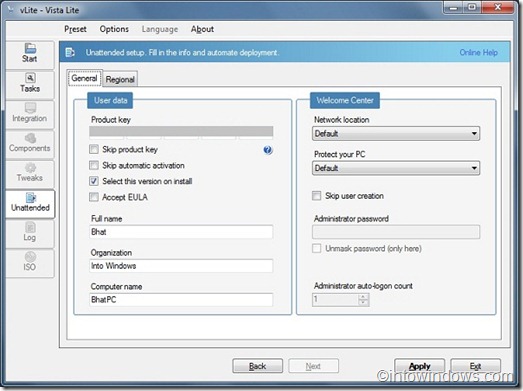The width and height of the screenshot is (523, 391).
Task: Open the Preset menu
Action: [x=75, y=29]
